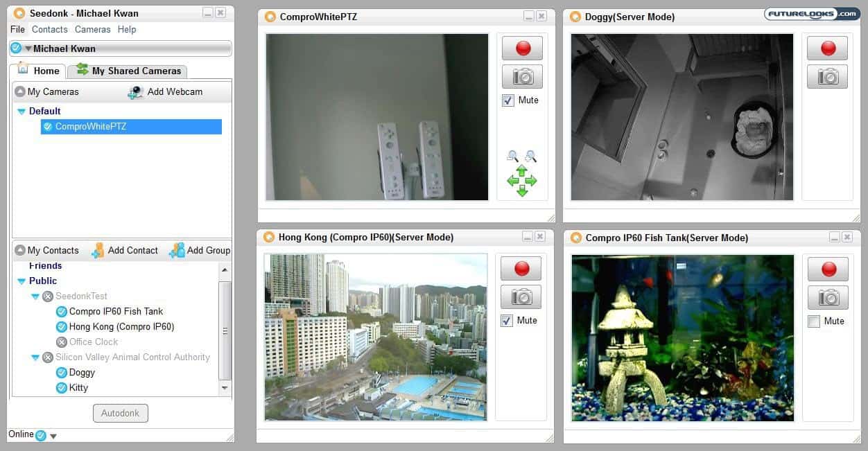This screenshot has height=451, width=868.
Task: Collapse the Public contacts group
Action: point(21,281)
